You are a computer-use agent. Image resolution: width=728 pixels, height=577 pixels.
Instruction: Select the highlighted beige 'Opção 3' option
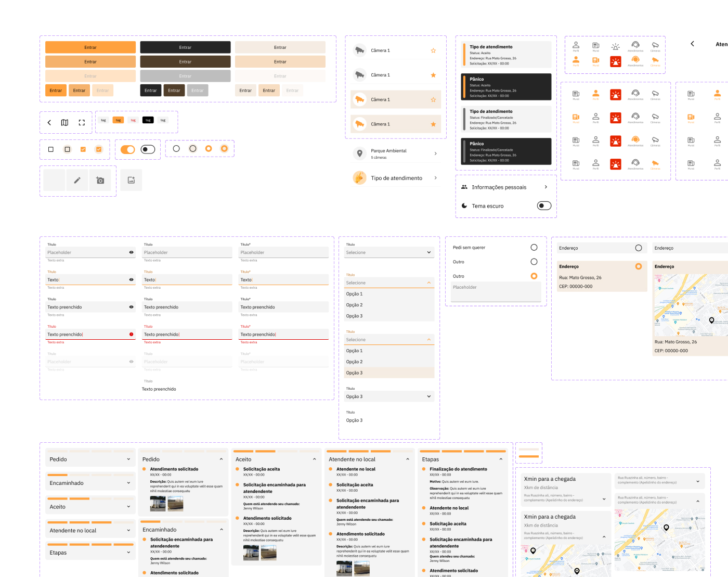(389, 373)
